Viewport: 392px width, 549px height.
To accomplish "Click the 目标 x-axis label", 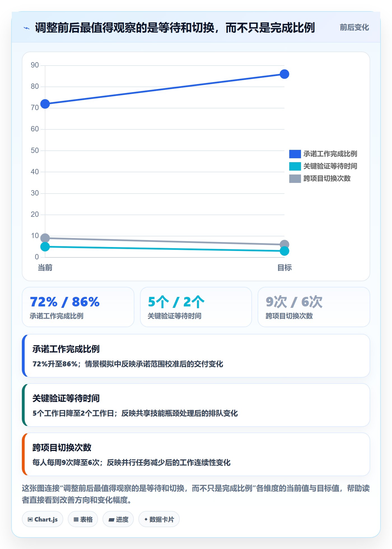I will (x=284, y=268).
